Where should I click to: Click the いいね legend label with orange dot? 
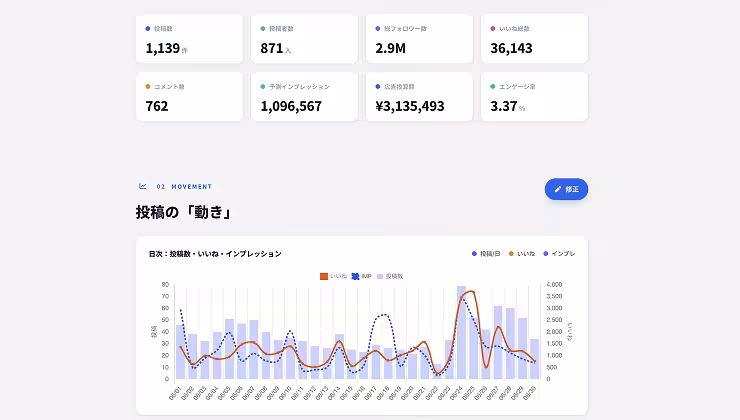(521, 254)
